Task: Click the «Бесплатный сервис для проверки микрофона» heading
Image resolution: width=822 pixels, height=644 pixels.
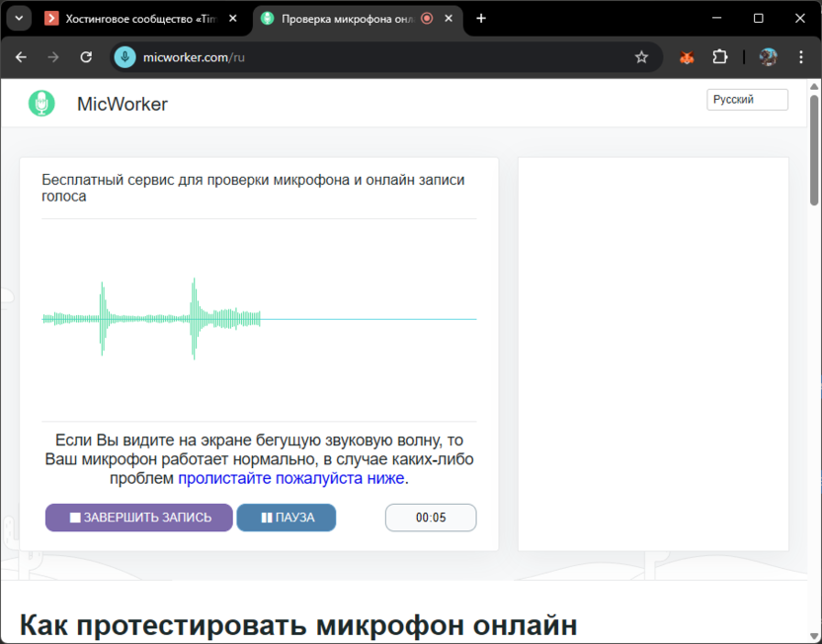Action: (x=253, y=188)
